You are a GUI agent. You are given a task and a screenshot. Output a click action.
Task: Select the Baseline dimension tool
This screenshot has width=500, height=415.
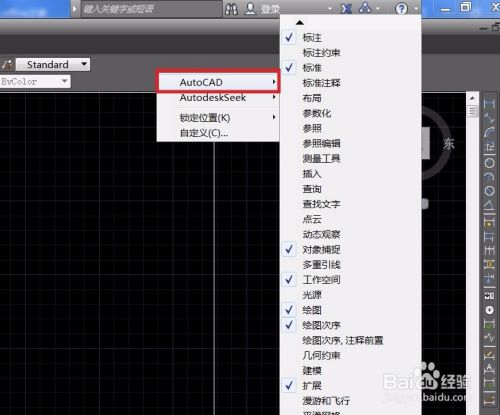pos(489,236)
